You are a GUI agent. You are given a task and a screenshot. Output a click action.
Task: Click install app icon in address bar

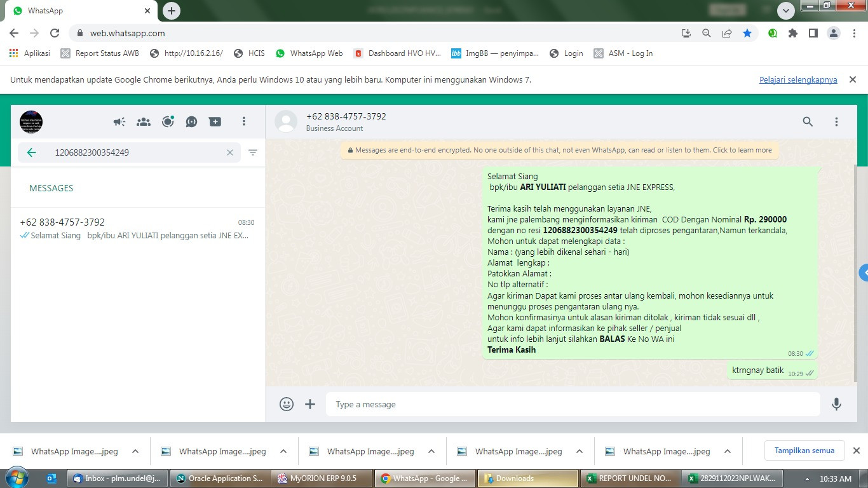[686, 33]
